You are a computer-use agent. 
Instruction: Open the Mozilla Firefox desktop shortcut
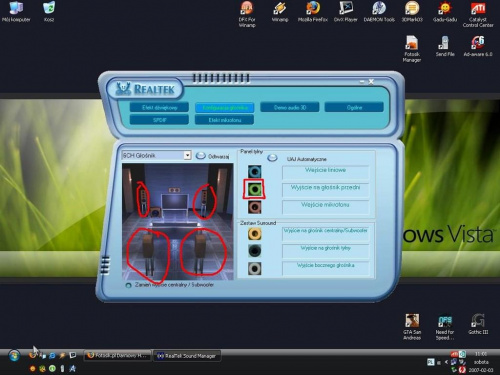click(x=313, y=12)
